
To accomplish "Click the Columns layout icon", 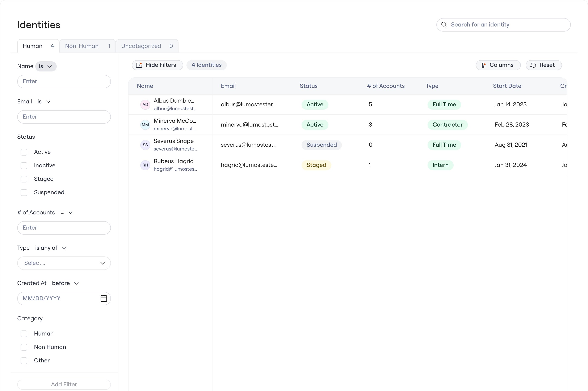I will tap(483, 65).
